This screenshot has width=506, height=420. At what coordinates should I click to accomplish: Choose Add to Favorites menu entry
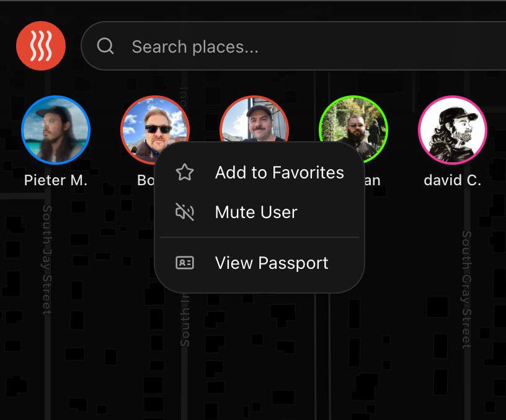coord(279,172)
